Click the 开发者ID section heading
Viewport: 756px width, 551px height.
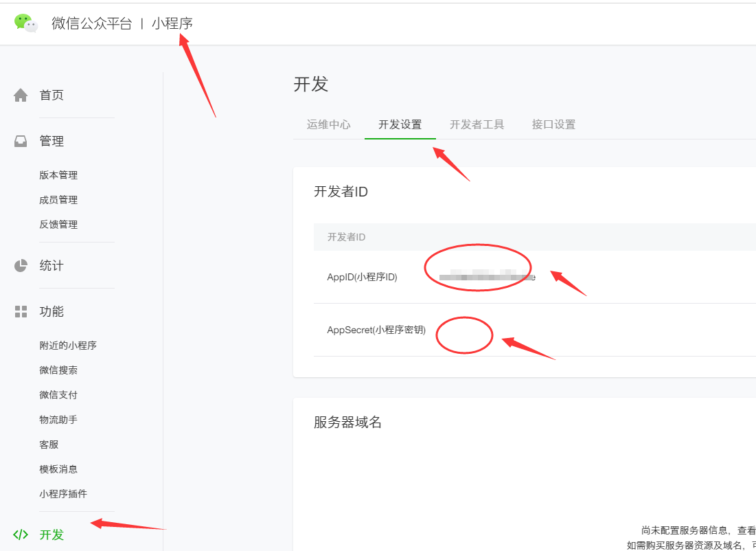pos(341,192)
